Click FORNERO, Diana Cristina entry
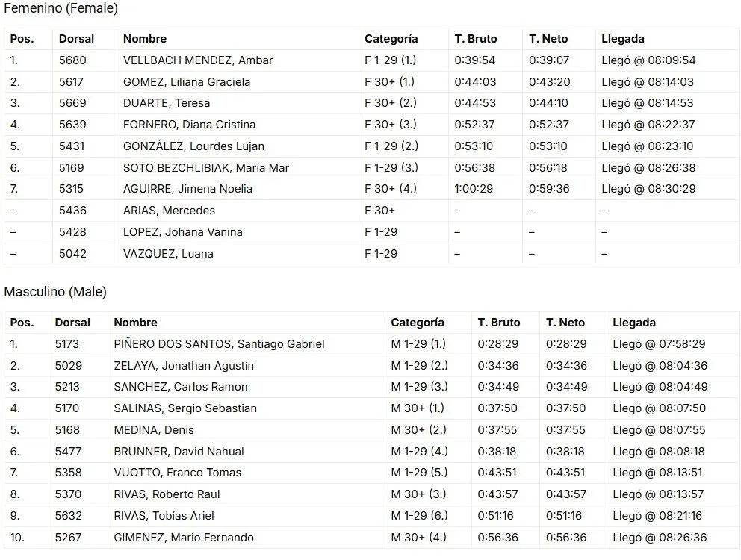The image size is (741, 560). 189,125
